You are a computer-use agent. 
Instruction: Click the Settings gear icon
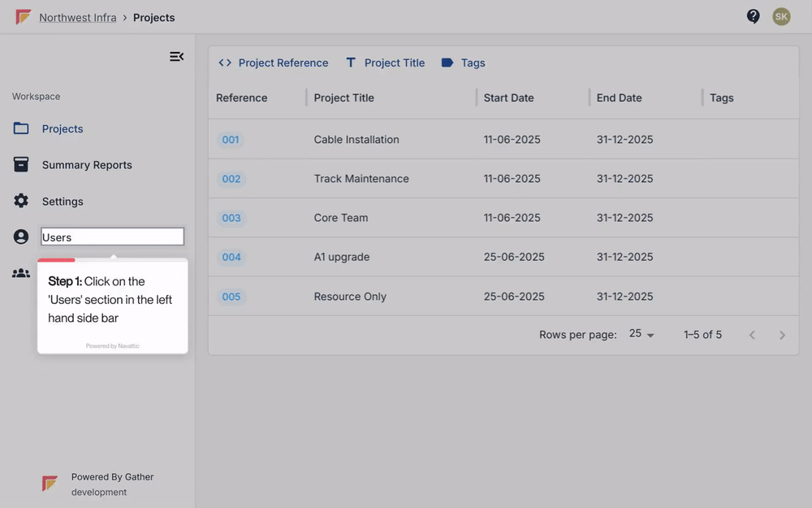(x=21, y=201)
